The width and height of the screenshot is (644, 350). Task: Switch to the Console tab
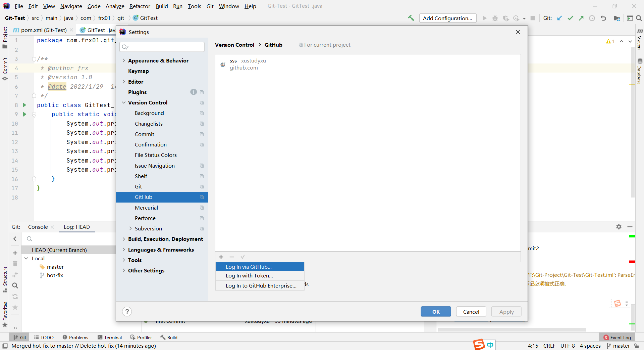coord(38,227)
